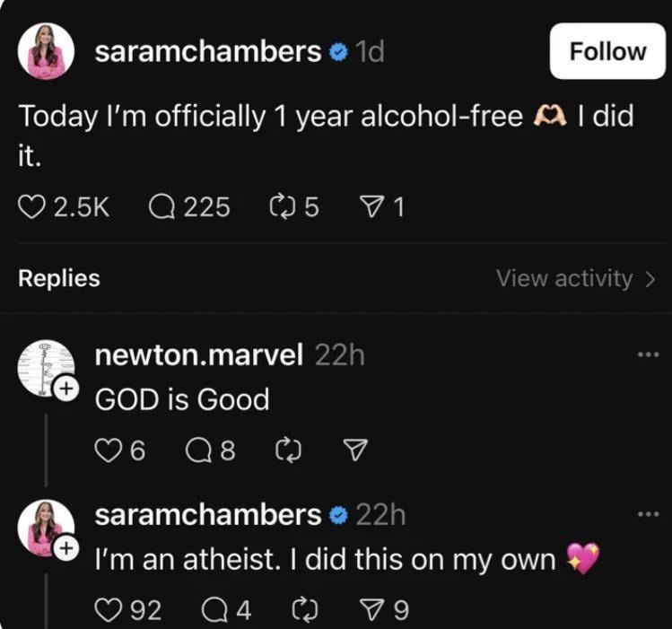Open more options for newton.marvel's reply
This screenshot has width=672, height=629.
646,354
